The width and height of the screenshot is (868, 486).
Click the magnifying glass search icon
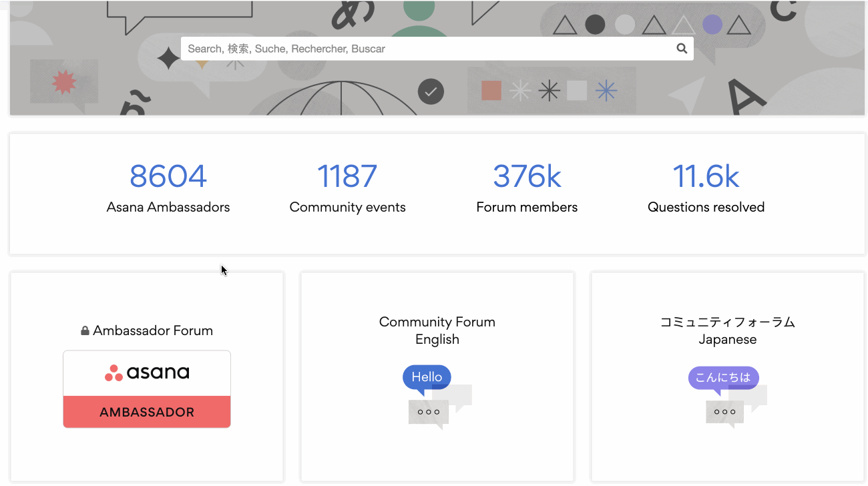pos(682,49)
